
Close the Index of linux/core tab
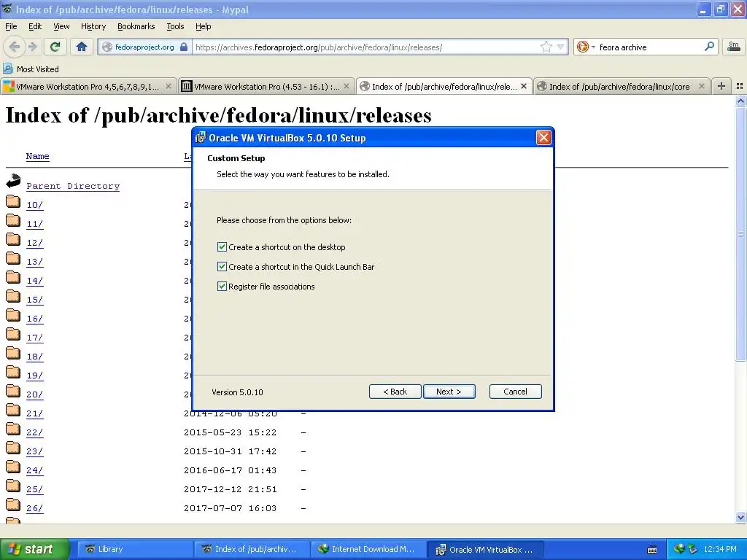pos(701,86)
